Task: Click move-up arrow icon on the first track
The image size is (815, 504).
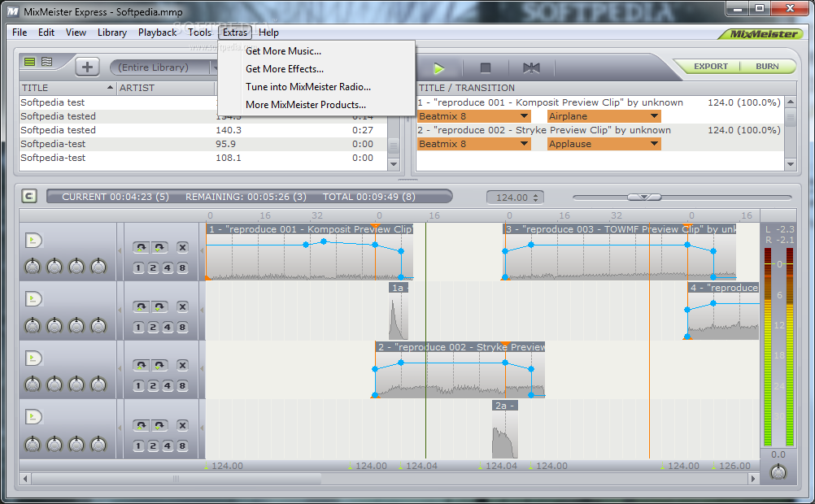Action: (x=141, y=247)
